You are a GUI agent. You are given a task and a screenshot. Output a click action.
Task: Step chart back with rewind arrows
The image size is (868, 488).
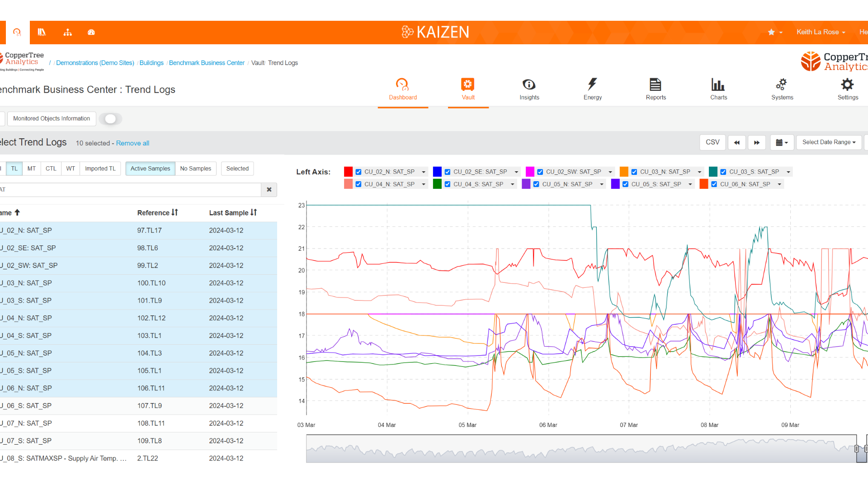click(737, 142)
